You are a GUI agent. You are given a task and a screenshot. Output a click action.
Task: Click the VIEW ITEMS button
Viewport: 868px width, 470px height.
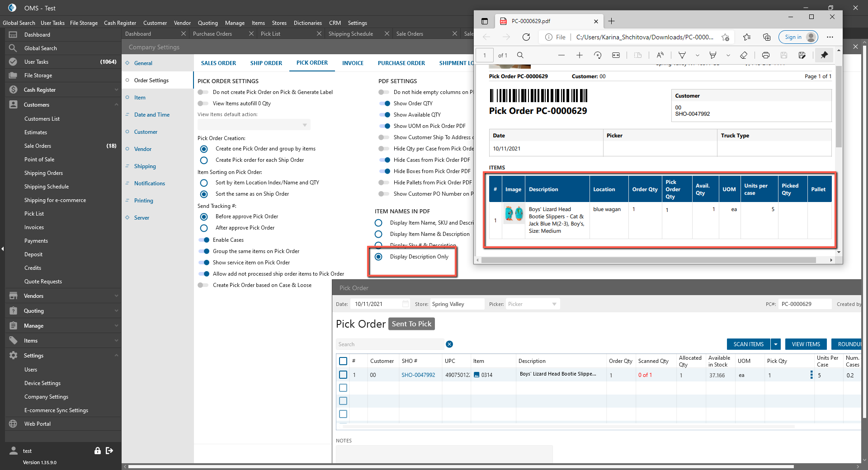(x=806, y=344)
